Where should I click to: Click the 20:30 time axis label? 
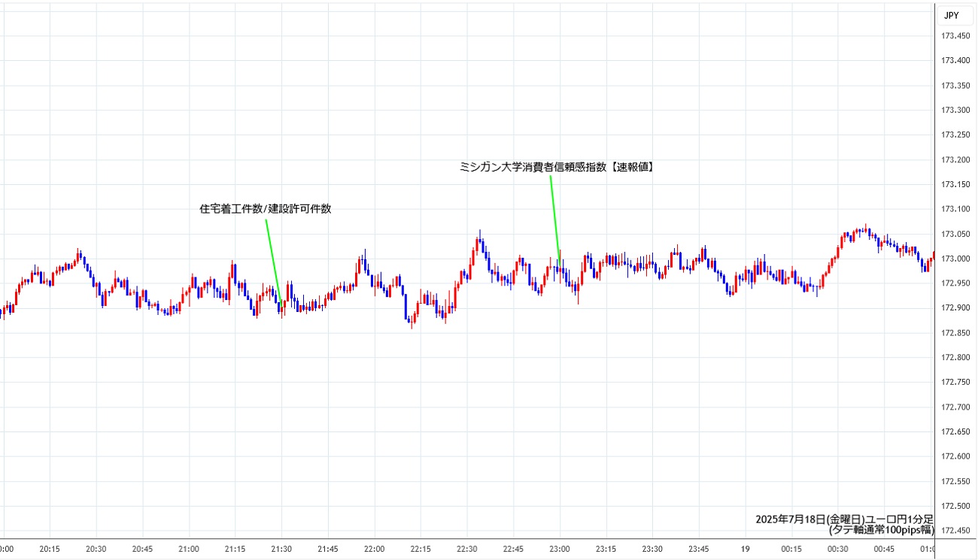click(96, 549)
